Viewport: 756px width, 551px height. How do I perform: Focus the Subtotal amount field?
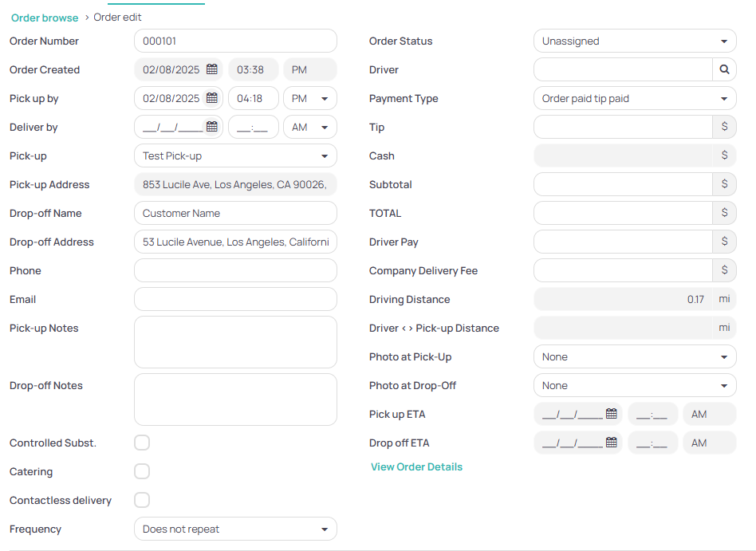click(x=623, y=184)
